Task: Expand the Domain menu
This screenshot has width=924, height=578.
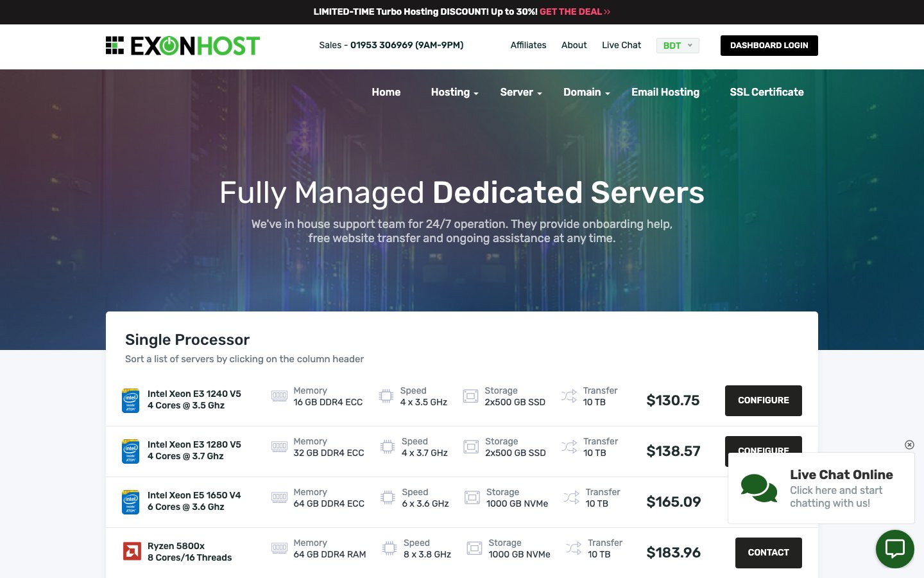Action: [586, 92]
